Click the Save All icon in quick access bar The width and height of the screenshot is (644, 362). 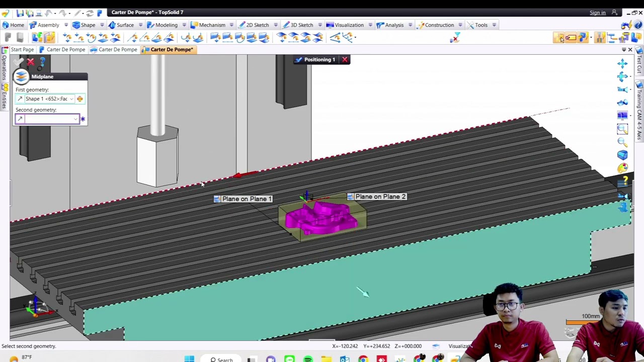30,13
